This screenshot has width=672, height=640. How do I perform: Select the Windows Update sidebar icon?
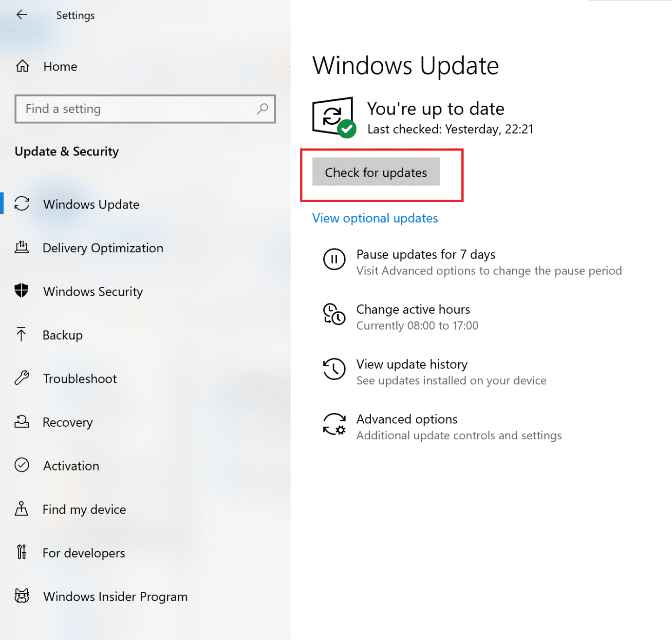pyautogui.click(x=22, y=205)
